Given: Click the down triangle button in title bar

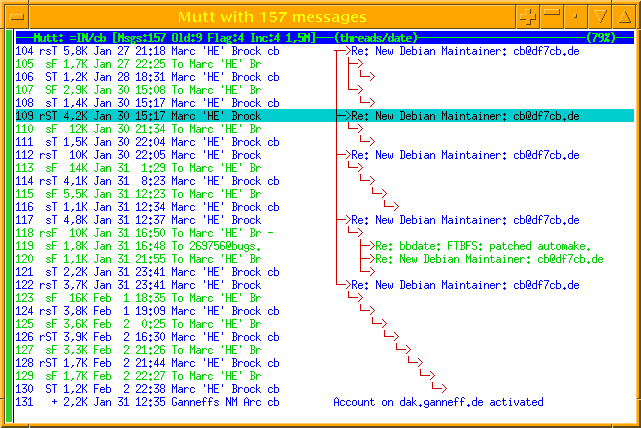Looking at the screenshot, I should 600,17.
